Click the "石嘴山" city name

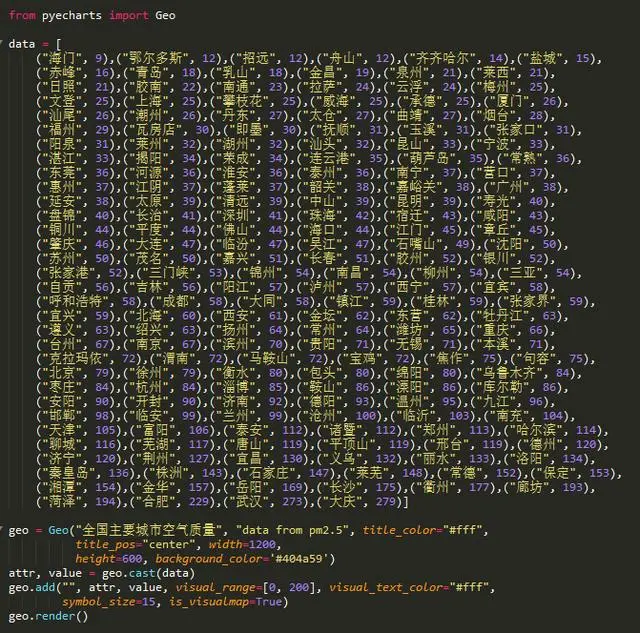[416, 244]
